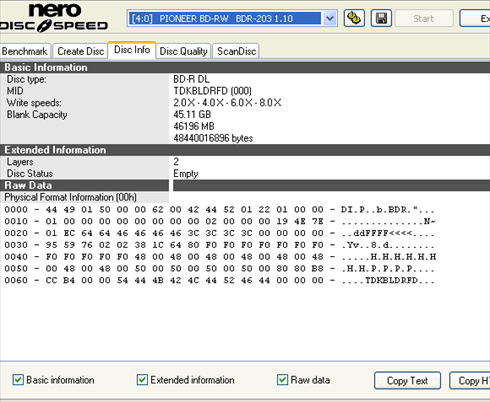Click the refresh drive icon button
490x402 pixels.
(x=354, y=18)
